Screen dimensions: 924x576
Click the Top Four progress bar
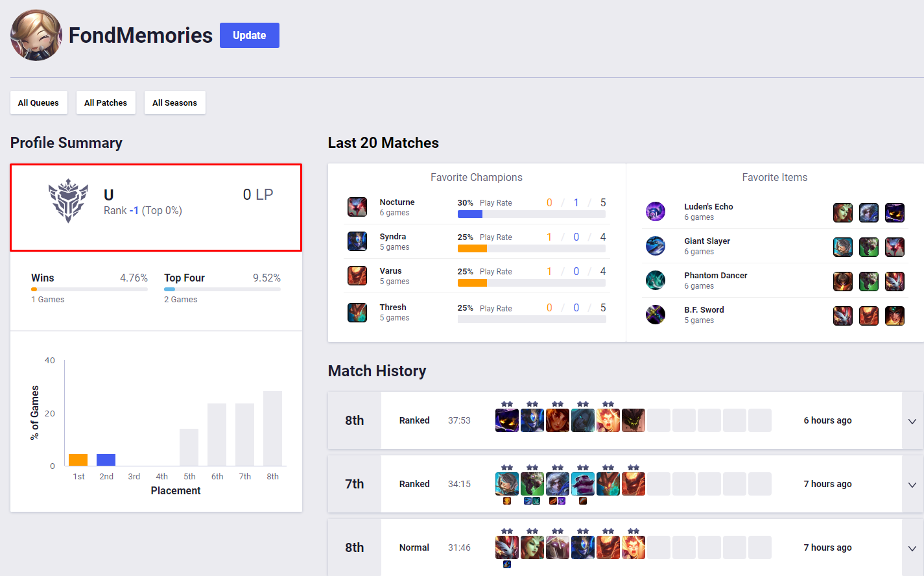[x=222, y=289]
